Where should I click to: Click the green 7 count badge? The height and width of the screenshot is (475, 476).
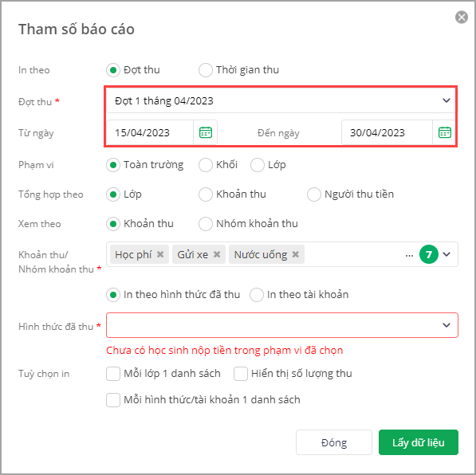429,254
